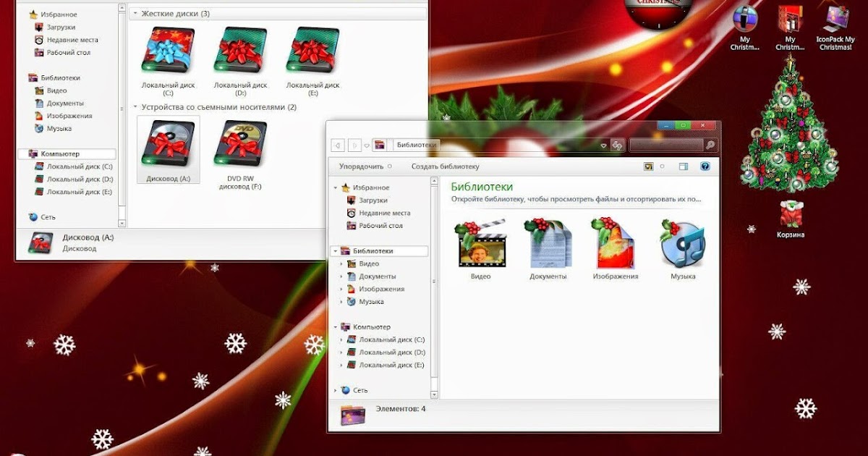Click the Корзина recycle bin desktop icon

point(791,214)
